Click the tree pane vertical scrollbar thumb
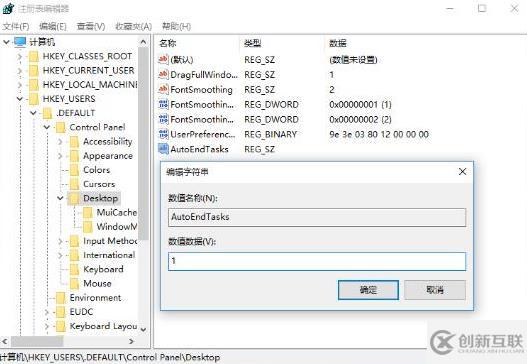 click(143, 144)
